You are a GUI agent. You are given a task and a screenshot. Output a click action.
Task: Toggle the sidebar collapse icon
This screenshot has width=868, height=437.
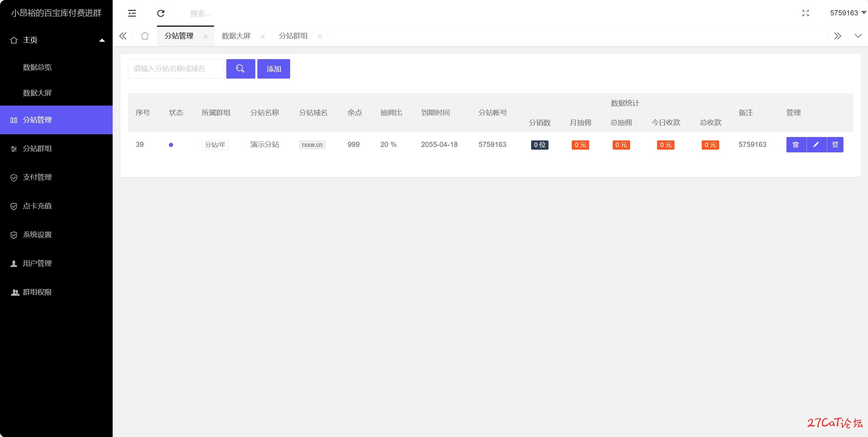click(132, 13)
